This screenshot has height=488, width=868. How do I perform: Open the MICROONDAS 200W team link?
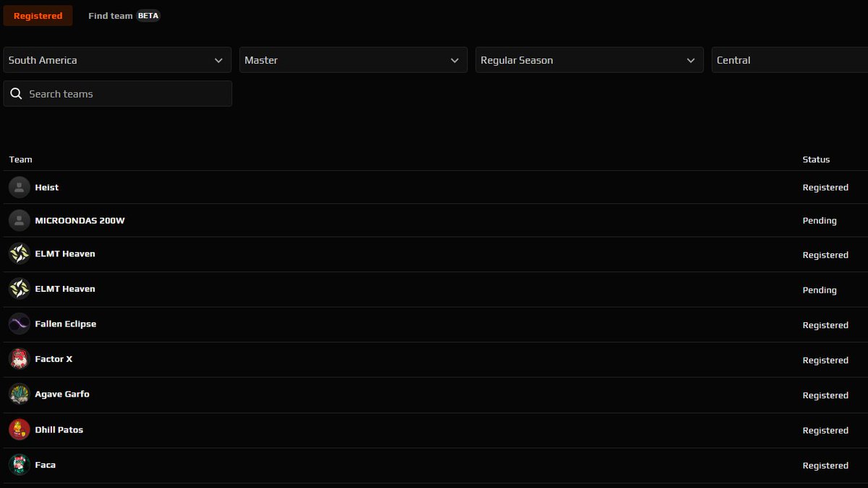click(80, 221)
